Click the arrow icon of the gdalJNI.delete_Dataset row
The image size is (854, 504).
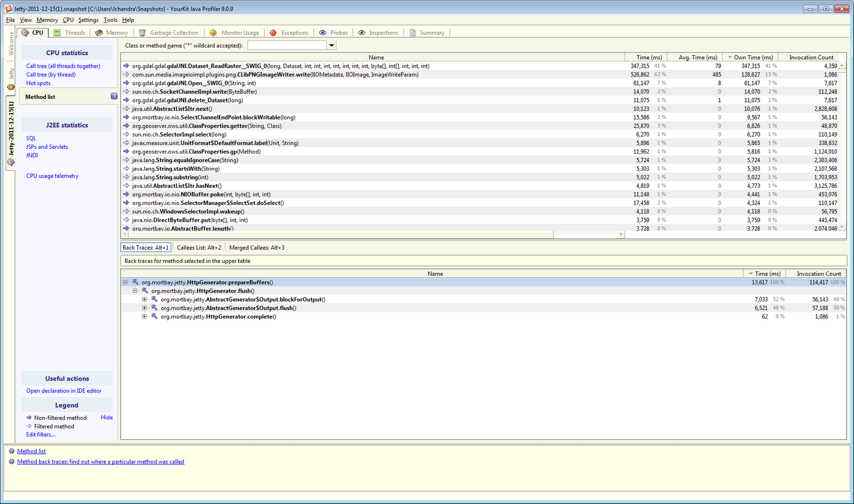coord(126,100)
